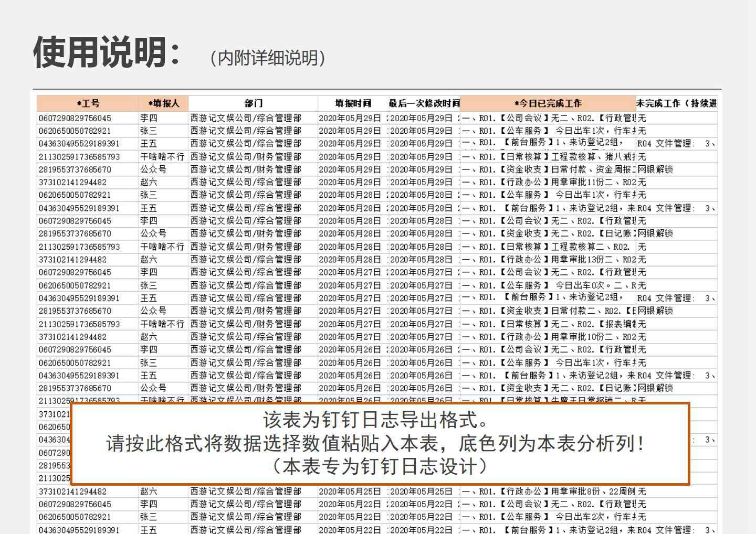Click 李四's name cell in the 2020年05月22日 row

coord(163,504)
